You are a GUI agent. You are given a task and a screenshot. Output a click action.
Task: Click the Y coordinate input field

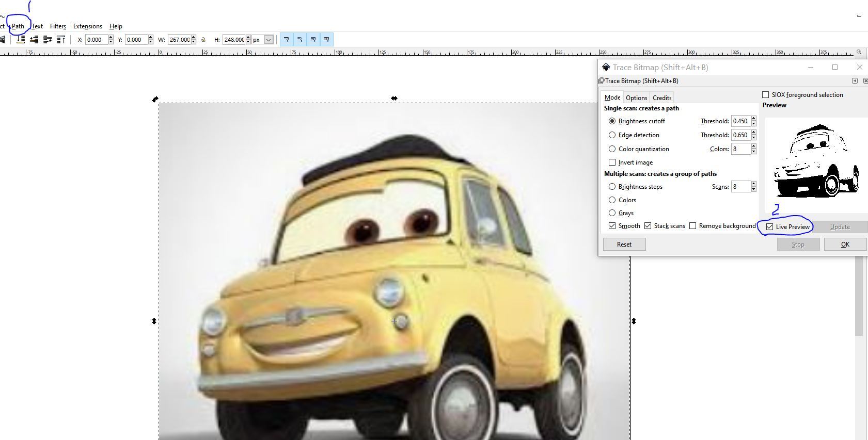pos(136,40)
